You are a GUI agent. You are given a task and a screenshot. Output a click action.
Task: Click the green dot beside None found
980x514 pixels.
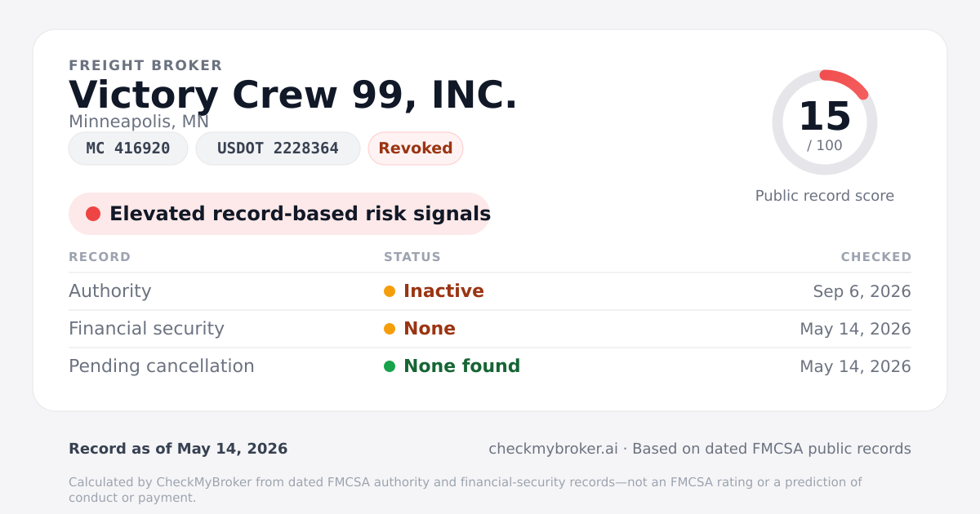(390, 366)
